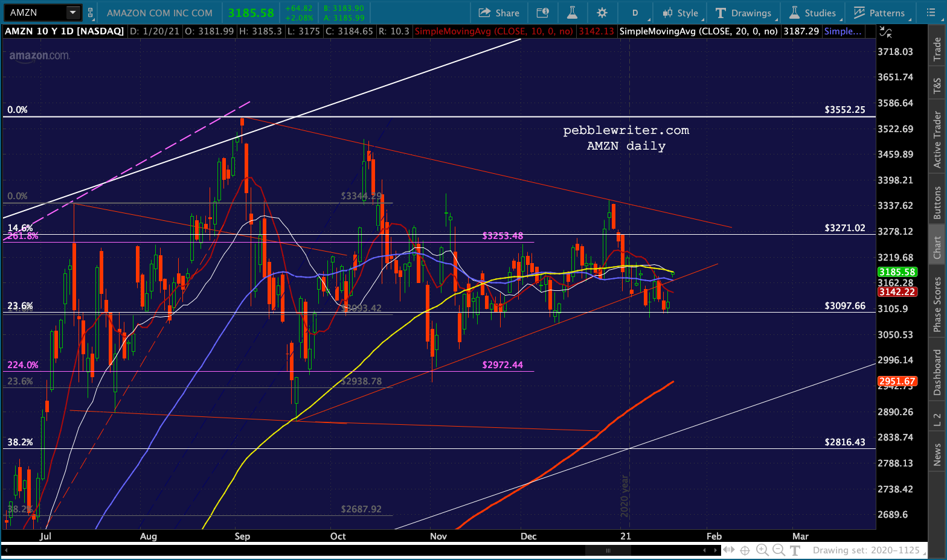Click the text drawing tool T icon
This screenshot has height=560, width=947.
tap(795, 550)
